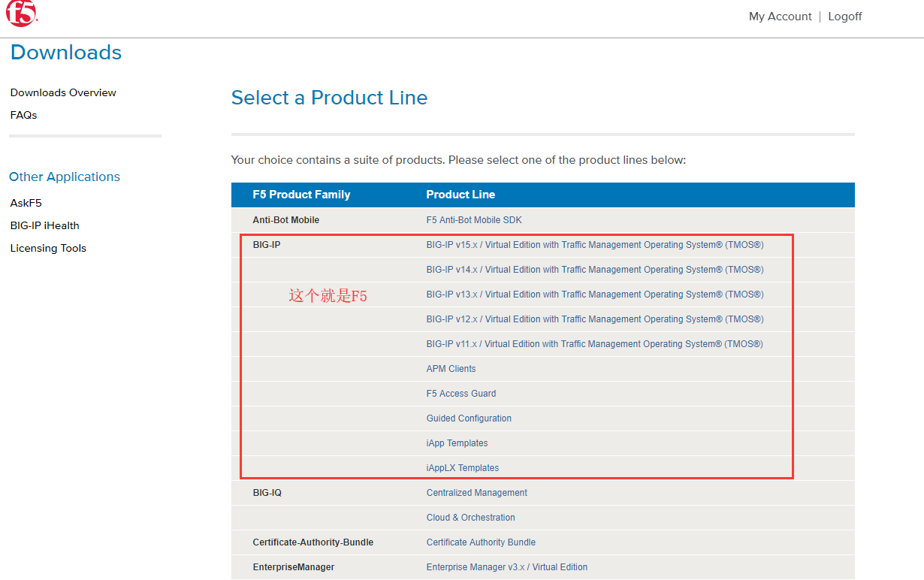Open Downloads Overview in sidebar
The width and height of the screenshot is (924, 580).
63,92
